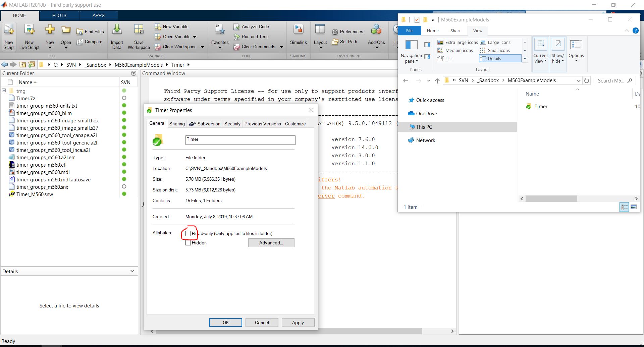Select Large icons layout in Explorer

495,42
